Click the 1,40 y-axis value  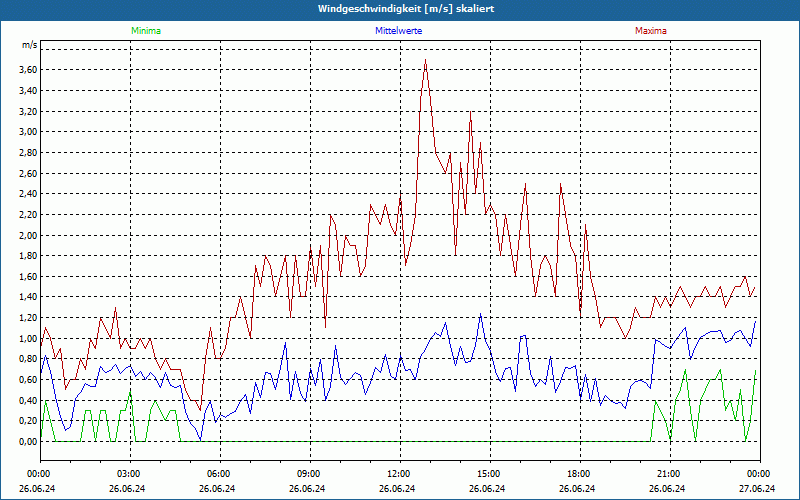point(29,297)
